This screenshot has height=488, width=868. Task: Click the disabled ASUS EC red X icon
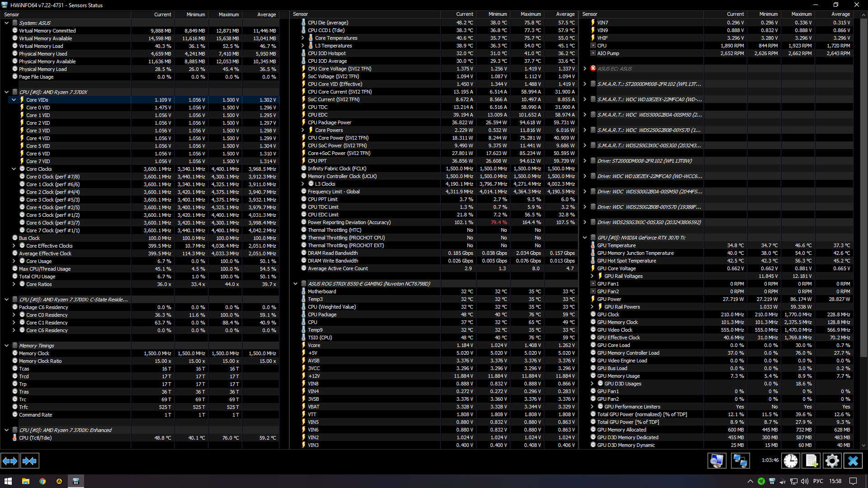click(593, 69)
